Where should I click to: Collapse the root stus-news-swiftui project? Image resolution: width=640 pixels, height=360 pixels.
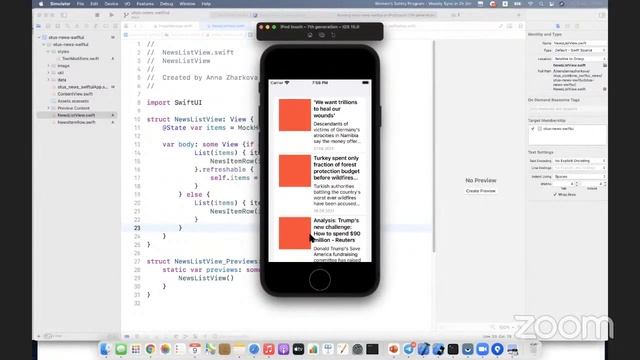(x=39, y=37)
